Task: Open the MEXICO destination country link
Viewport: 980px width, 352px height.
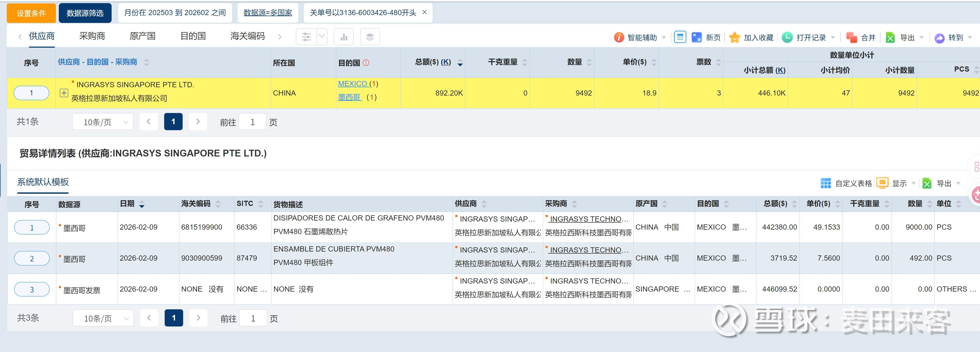Action: click(x=352, y=84)
